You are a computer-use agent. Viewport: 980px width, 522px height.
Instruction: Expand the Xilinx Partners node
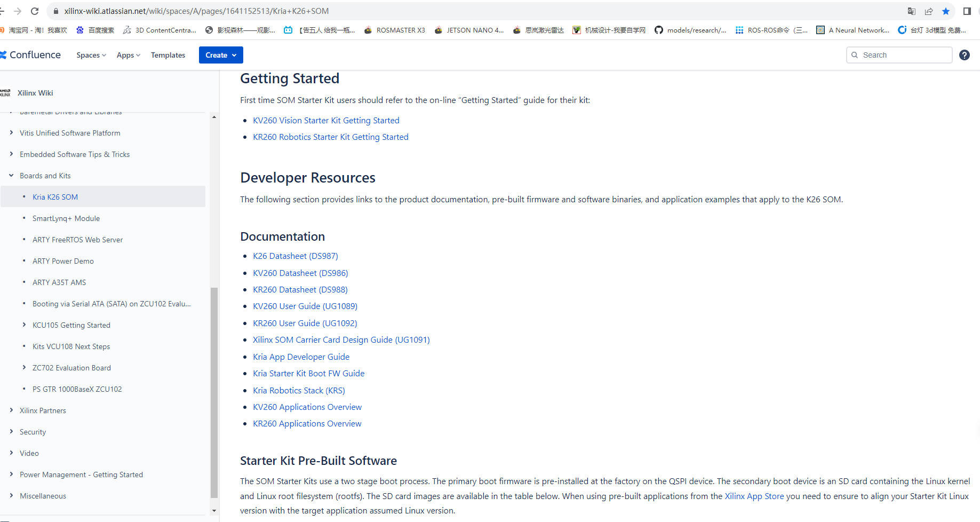tap(11, 410)
